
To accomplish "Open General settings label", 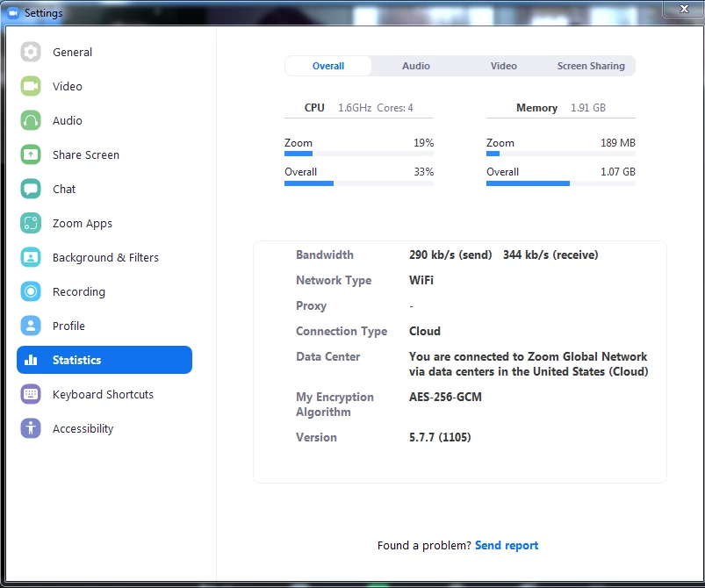I will [72, 52].
